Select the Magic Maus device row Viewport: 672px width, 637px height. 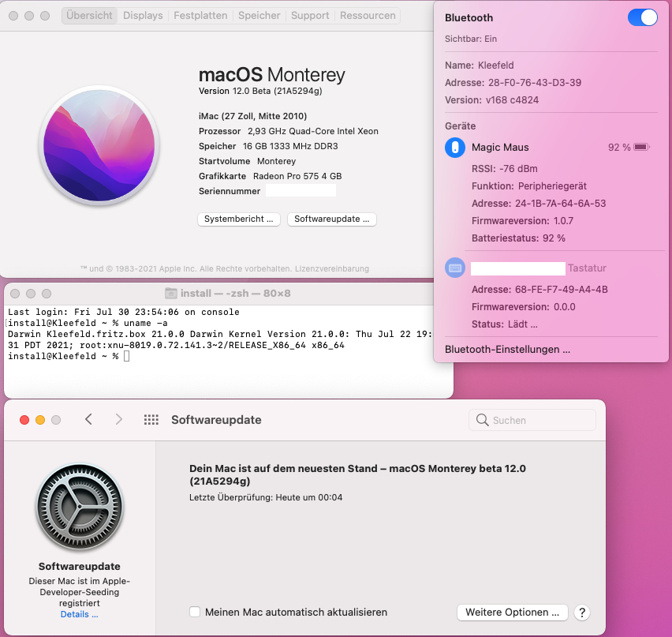tap(551, 147)
